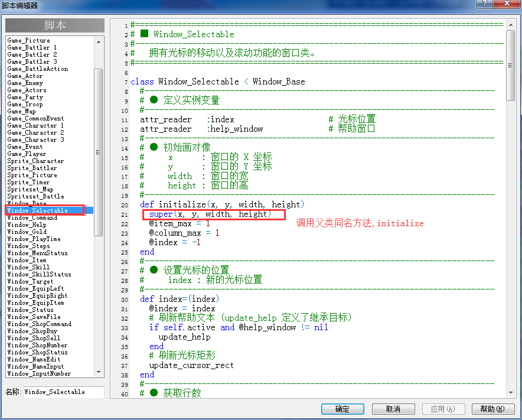Click the code editor scrollbar thumb
522x420 pixels.
pyautogui.click(x=510, y=66)
